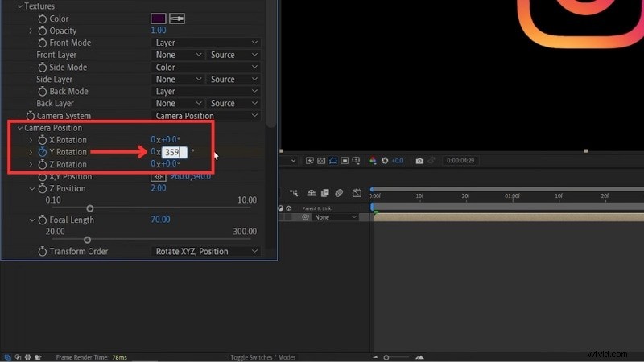Expand the Y Rotation property arrow
Image resolution: width=644 pixels, height=362 pixels.
pos(31,152)
